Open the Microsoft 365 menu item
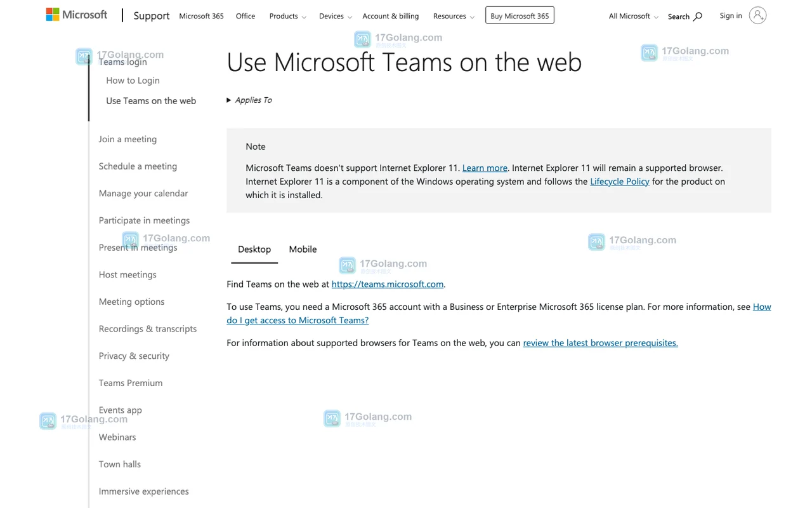The height and width of the screenshot is (508, 812). tap(201, 17)
